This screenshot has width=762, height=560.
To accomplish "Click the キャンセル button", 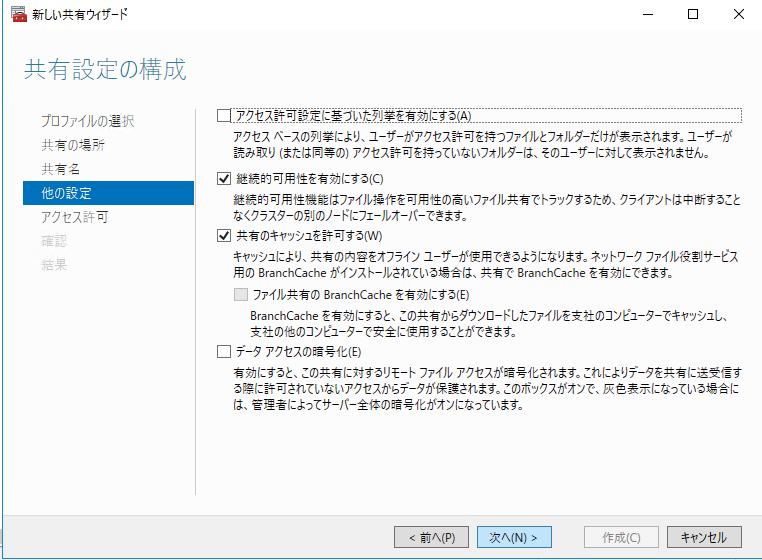I will (x=704, y=537).
